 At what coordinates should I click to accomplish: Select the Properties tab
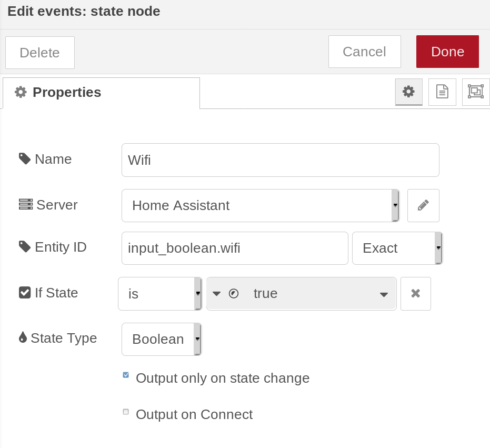click(x=101, y=93)
